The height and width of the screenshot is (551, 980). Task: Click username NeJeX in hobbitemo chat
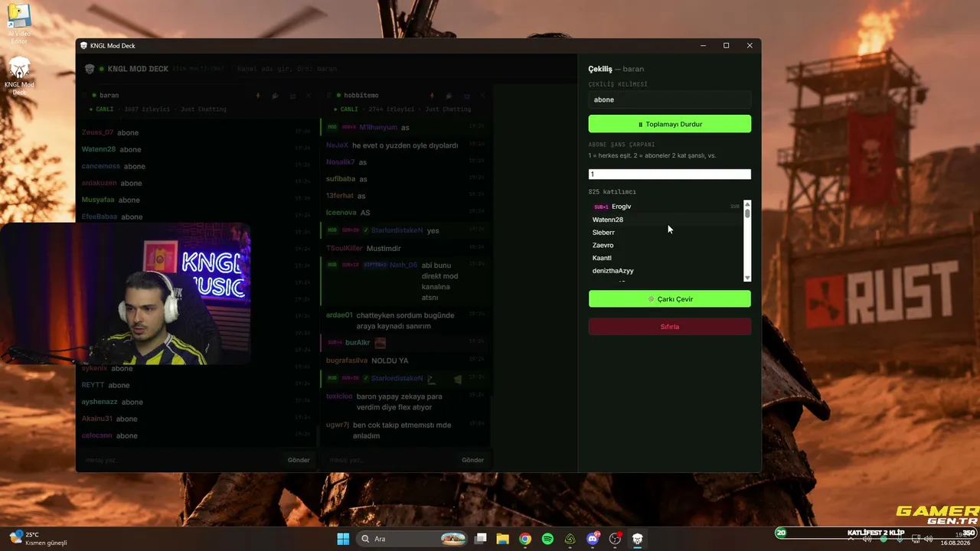click(337, 145)
